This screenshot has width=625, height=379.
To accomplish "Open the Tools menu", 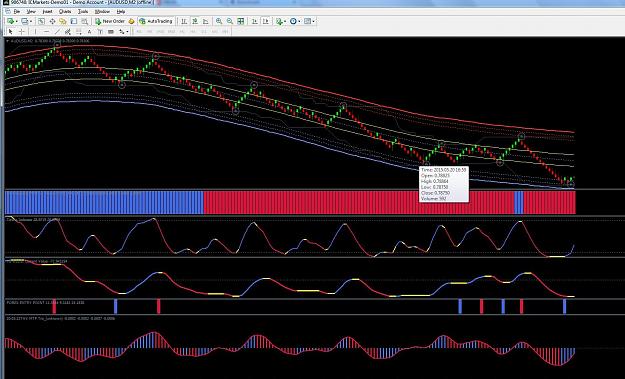I will 83,12.
